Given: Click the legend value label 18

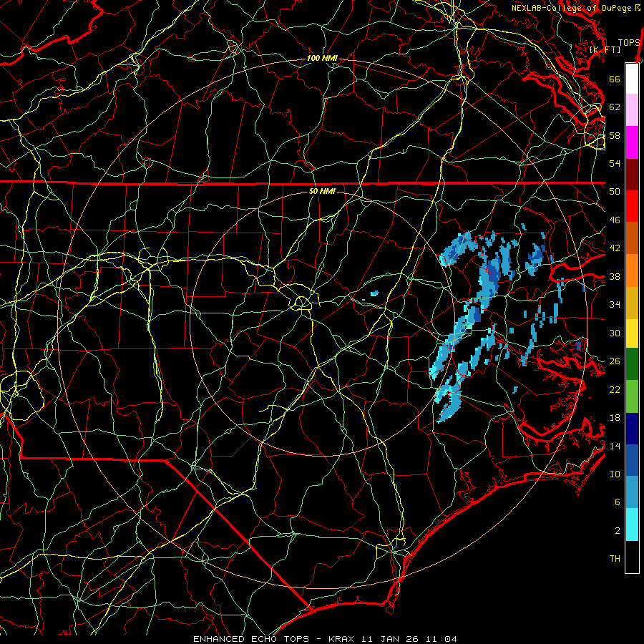Looking at the screenshot, I should point(615,418).
